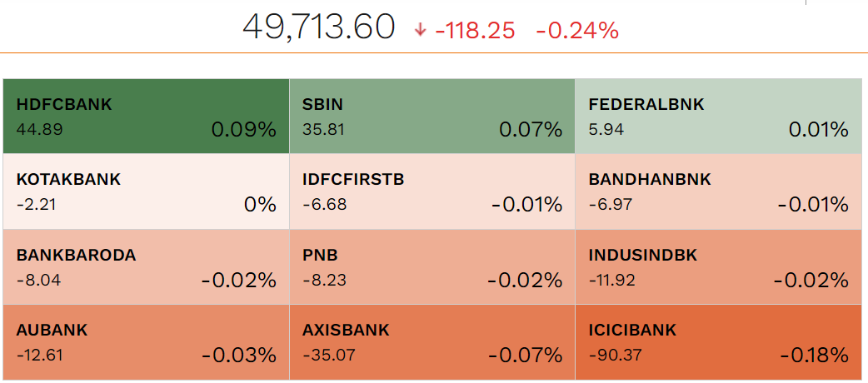Click the index value 49,713.60
868x383 pixels.
coord(318,28)
